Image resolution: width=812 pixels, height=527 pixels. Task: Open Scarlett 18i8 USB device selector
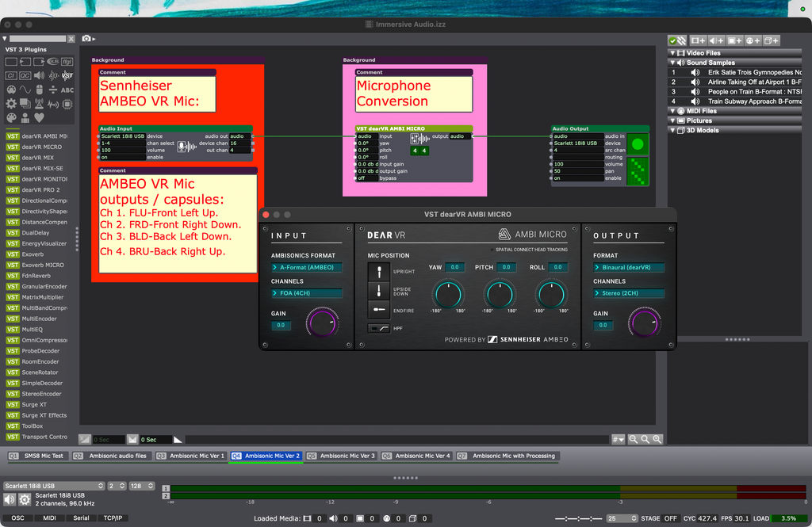click(x=54, y=486)
